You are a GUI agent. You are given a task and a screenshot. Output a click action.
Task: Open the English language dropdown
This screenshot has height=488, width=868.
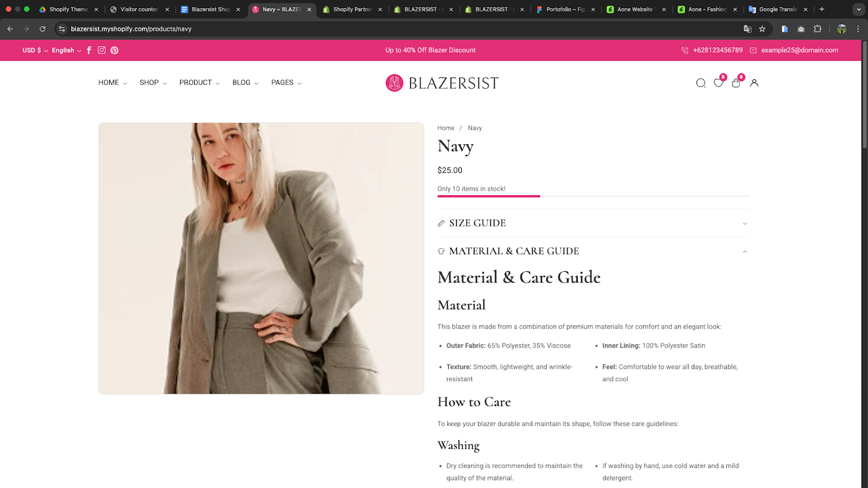coord(66,50)
